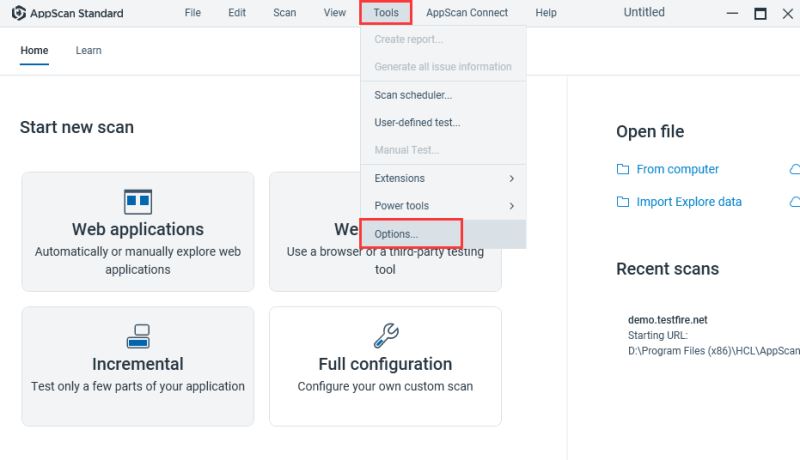800x460 pixels.
Task: Switch to the Home tab
Action: pos(34,50)
